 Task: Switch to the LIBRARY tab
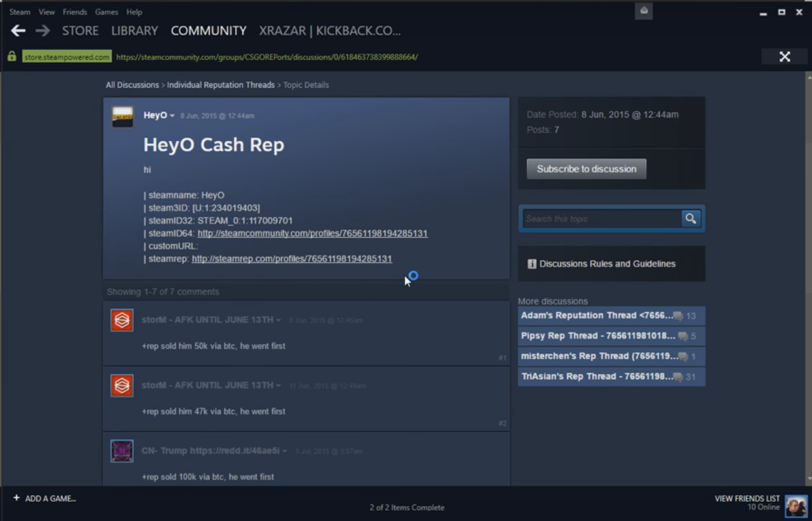(x=135, y=30)
